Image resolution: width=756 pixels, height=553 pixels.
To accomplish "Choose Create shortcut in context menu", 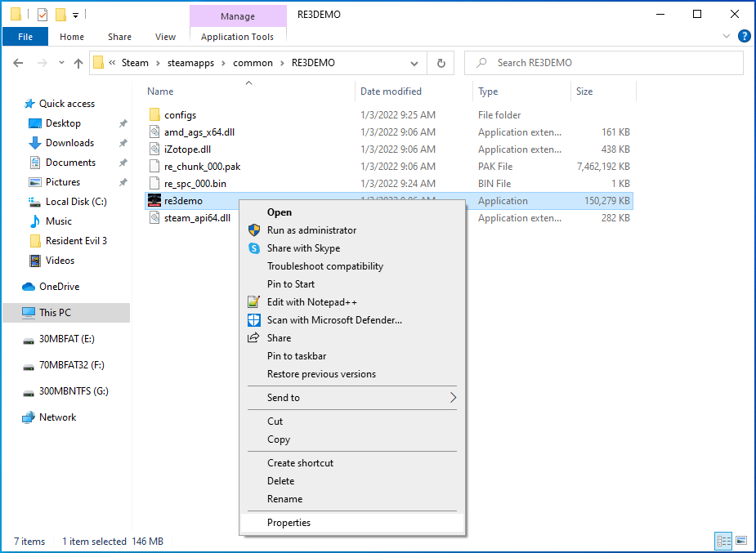I will (300, 463).
